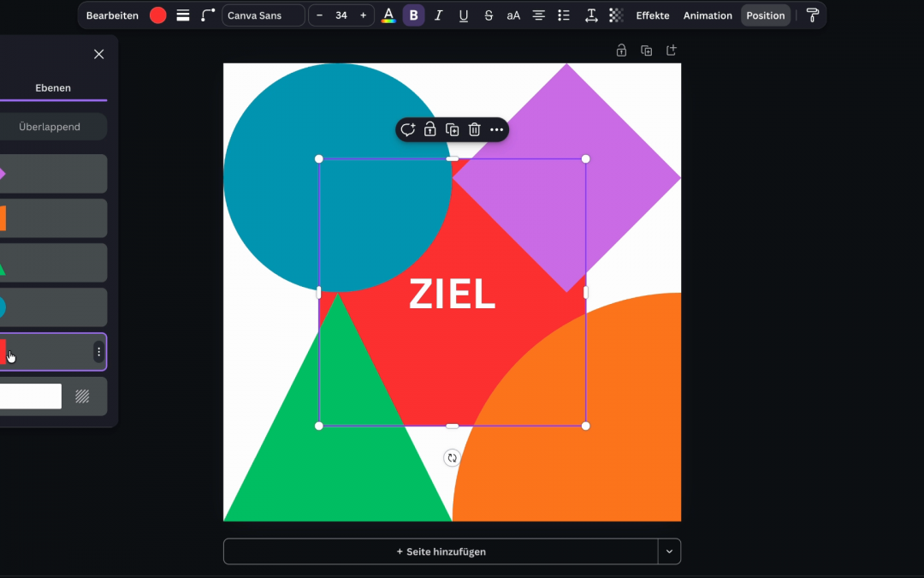This screenshot has height=578, width=924.
Task: Select the white background layer row
Action: tap(53, 396)
